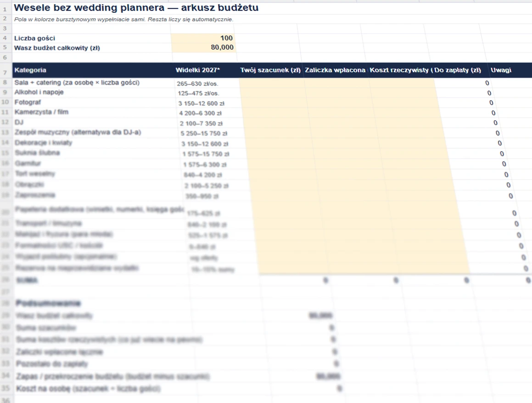Click the "Kategoria" column header cell
The height and width of the screenshot is (403, 532).
(x=93, y=70)
